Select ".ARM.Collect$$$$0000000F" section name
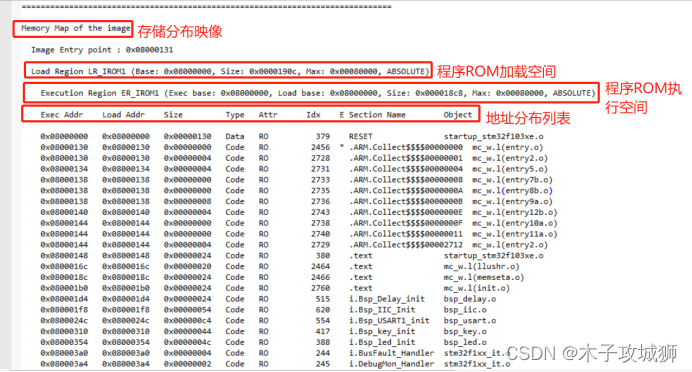 (406, 223)
